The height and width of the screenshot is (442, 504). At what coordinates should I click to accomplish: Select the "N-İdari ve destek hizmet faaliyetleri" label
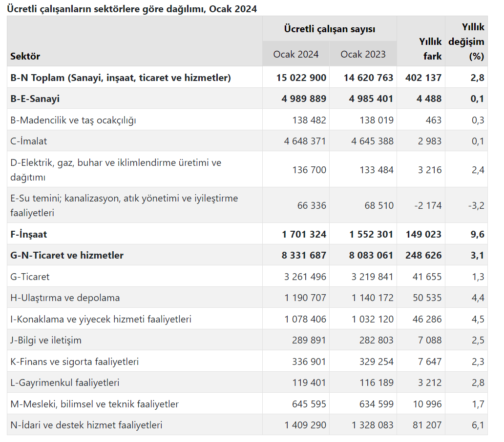click(86, 425)
